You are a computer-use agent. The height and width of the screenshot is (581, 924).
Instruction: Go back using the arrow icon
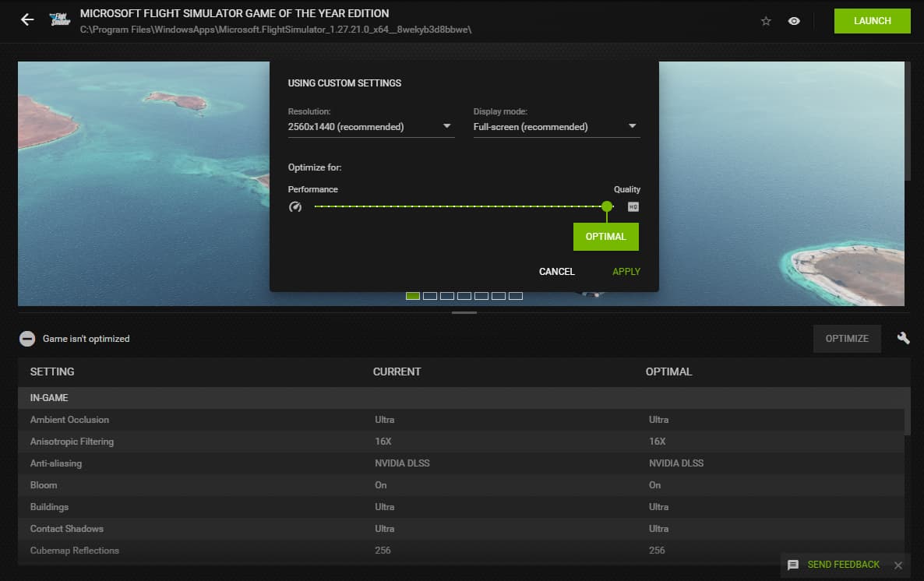27,20
